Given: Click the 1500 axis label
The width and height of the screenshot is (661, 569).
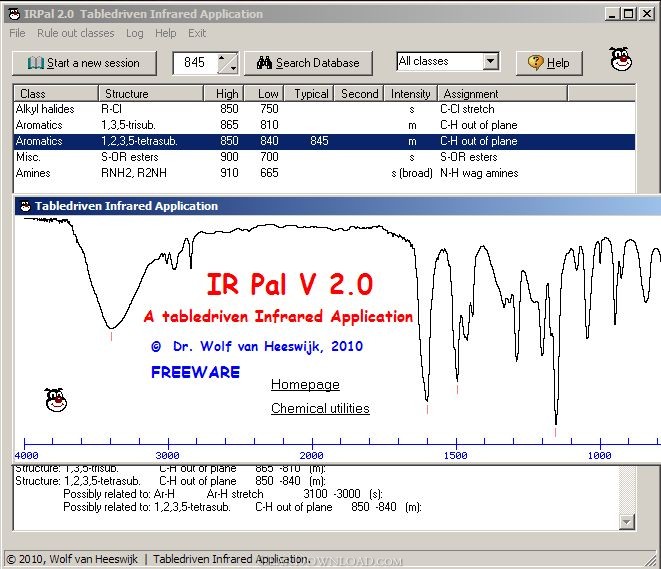Looking at the screenshot, I should coord(456,456).
